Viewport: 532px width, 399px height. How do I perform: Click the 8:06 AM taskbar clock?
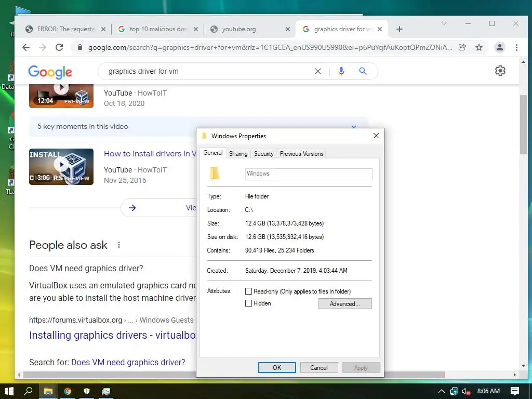(x=488, y=391)
